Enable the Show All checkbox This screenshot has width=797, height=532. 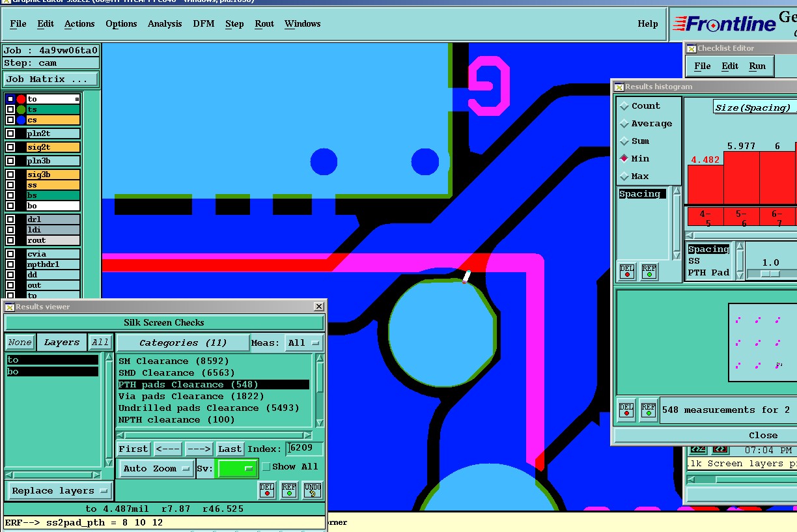pos(266,467)
